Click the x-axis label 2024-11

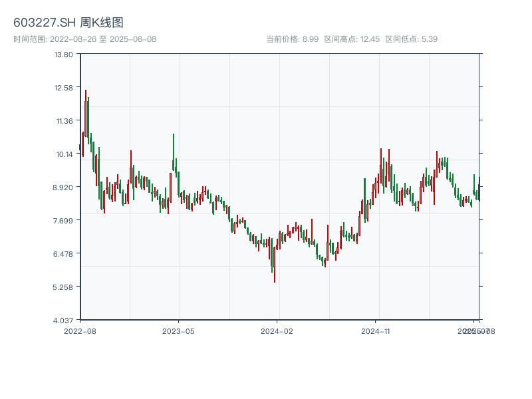click(x=375, y=331)
